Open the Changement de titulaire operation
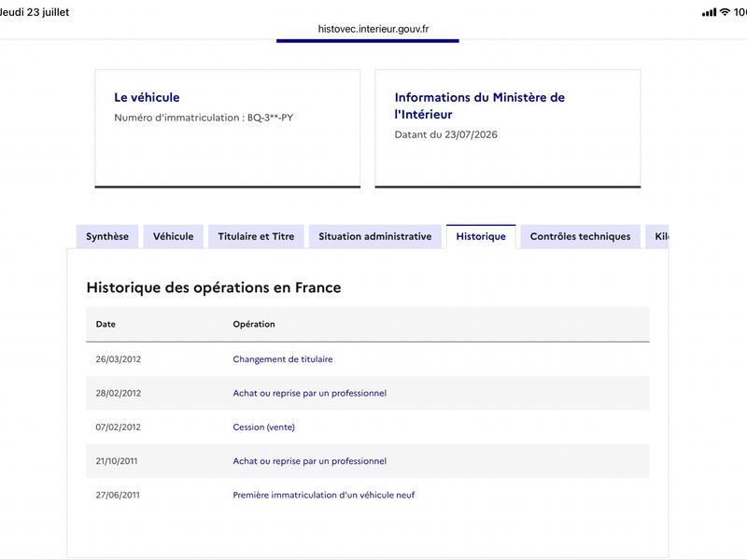This screenshot has width=747, height=560. [283, 359]
